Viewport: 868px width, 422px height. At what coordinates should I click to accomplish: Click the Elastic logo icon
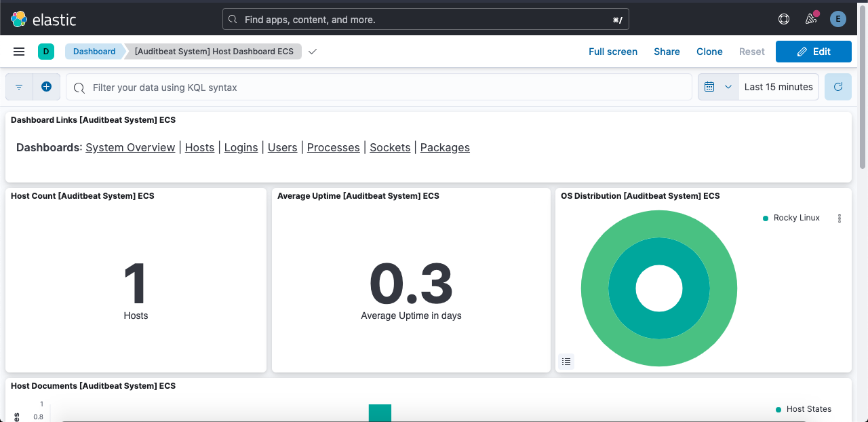(x=19, y=20)
